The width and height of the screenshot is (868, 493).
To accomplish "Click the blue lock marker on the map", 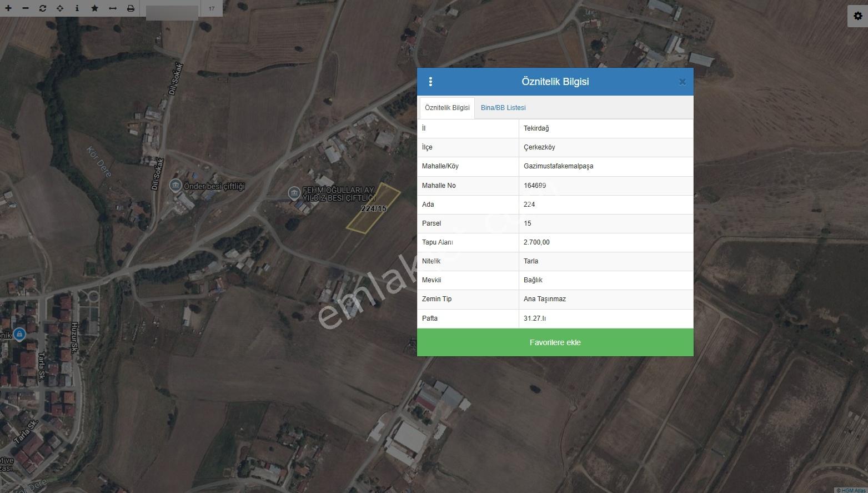I will click(19, 334).
